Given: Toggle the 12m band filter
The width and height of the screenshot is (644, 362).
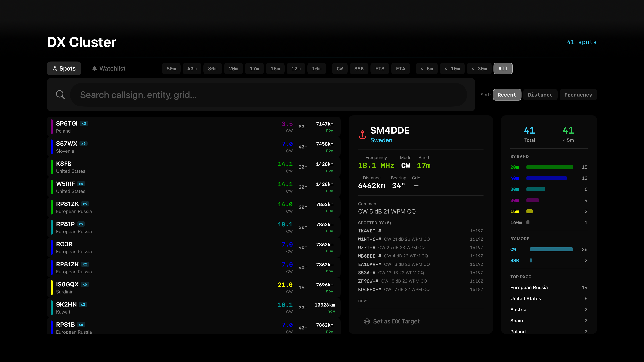Looking at the screenshot, I should point(296,69).
